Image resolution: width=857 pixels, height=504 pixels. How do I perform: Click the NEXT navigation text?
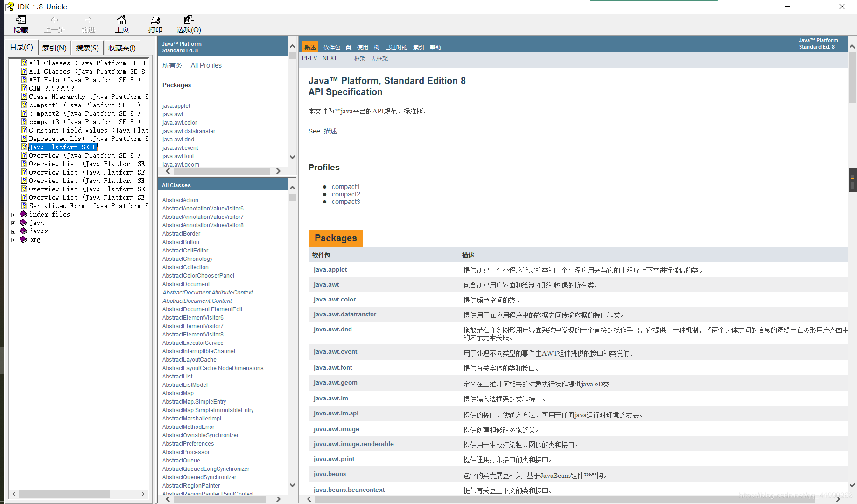(x=330, y=58)
